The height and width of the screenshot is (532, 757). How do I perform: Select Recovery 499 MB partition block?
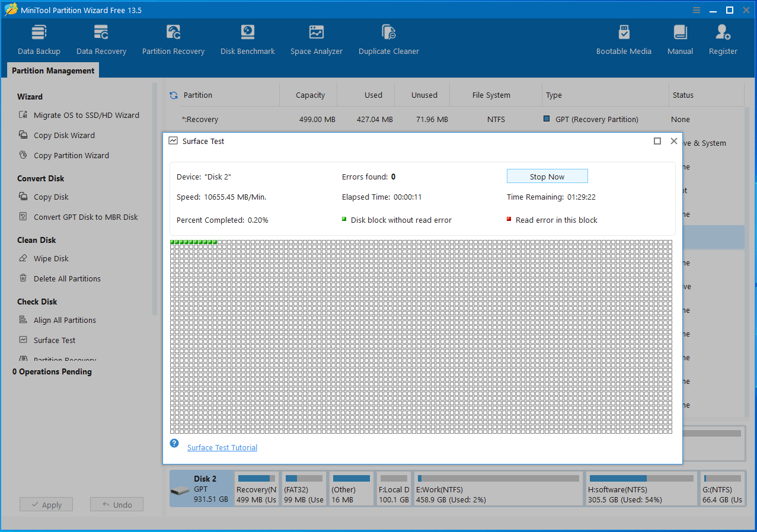[x=257, y=489]
